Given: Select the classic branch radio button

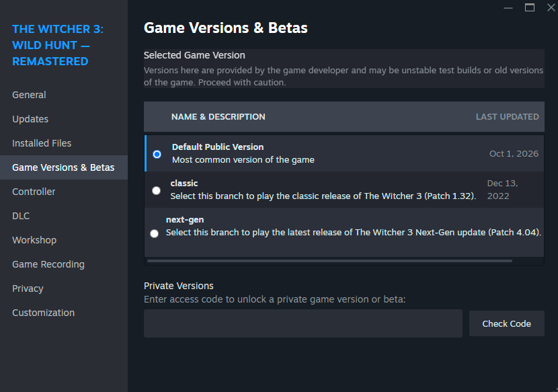Looking at the screenshot, I should coord(156,190).
